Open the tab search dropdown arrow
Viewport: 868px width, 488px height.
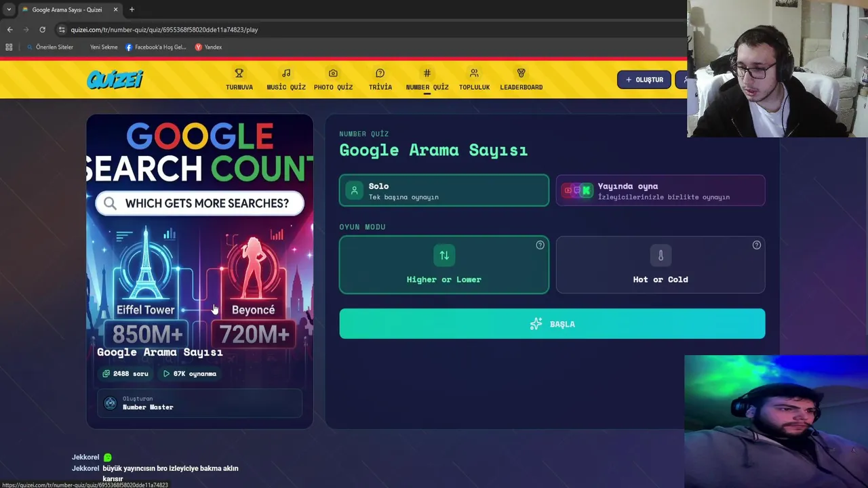pyautogui.click(x=9, y=9)
